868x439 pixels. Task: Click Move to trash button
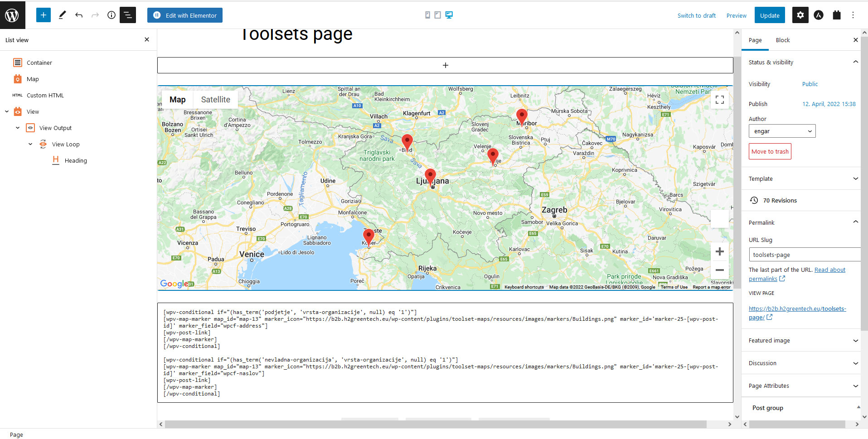(x=770, y=151)
